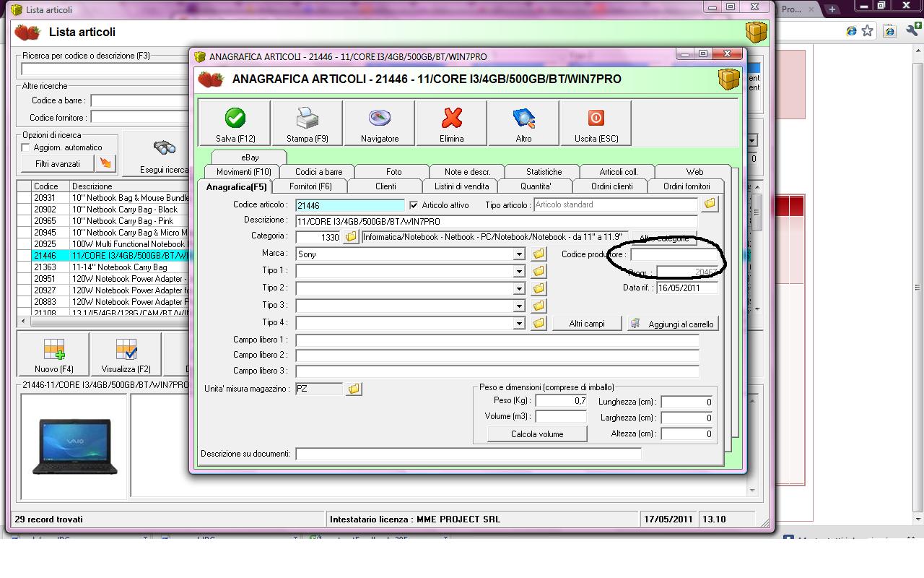Click the yellow box icon in Anagrafica Articoli header
Viewport: 924px width, 578px height.
coord(729,79)
